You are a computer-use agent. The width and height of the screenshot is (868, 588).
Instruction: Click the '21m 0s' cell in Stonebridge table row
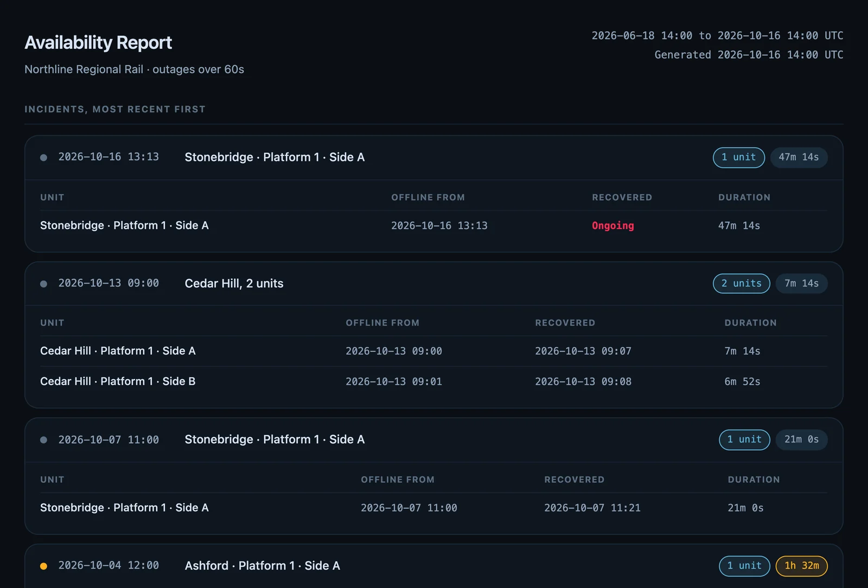pos(745,508)
